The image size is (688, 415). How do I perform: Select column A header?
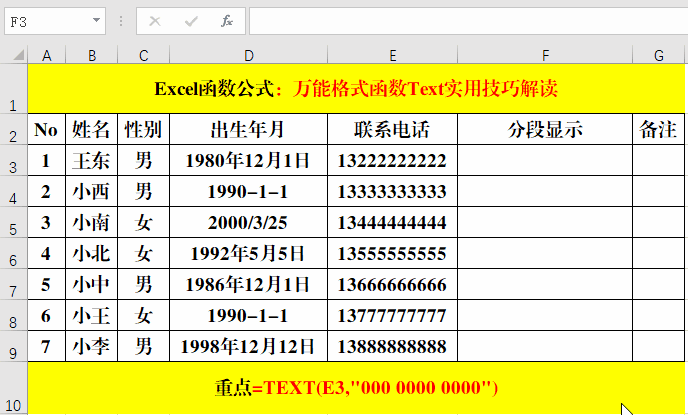coord(47,56)
